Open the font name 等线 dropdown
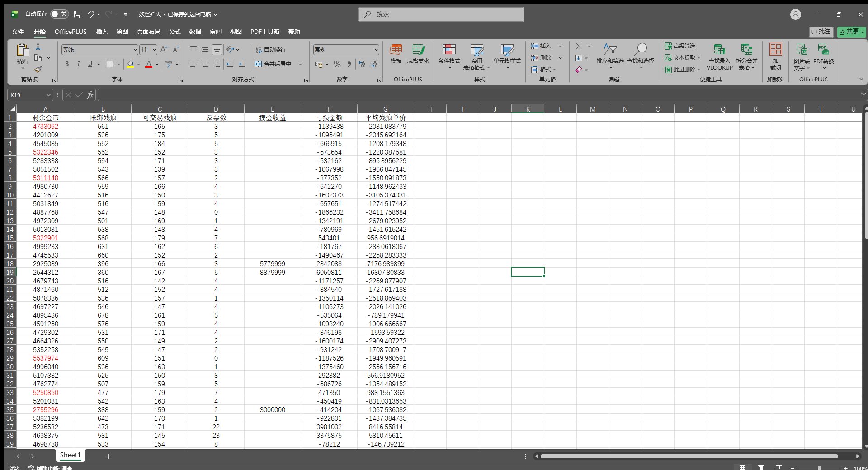Image resolution: width=868 pixels, height=470 pixels. 135,50
